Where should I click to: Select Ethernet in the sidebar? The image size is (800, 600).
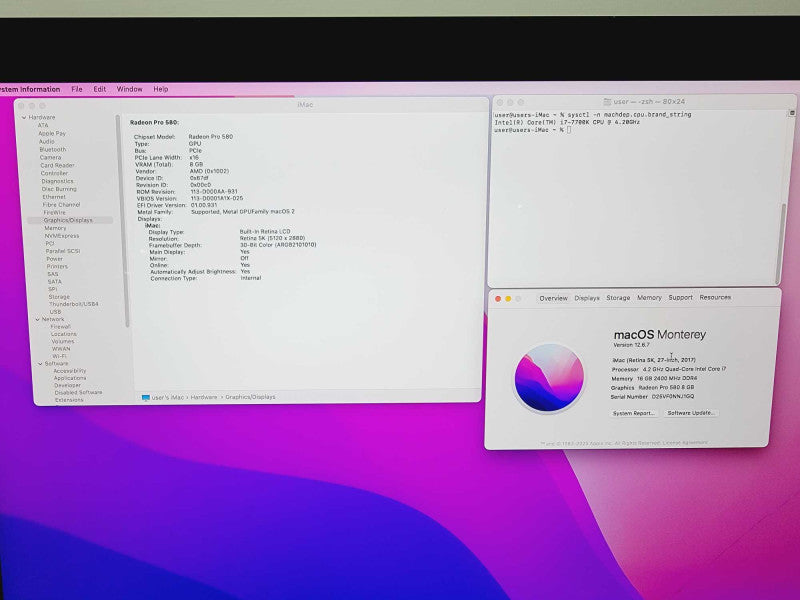54,196
